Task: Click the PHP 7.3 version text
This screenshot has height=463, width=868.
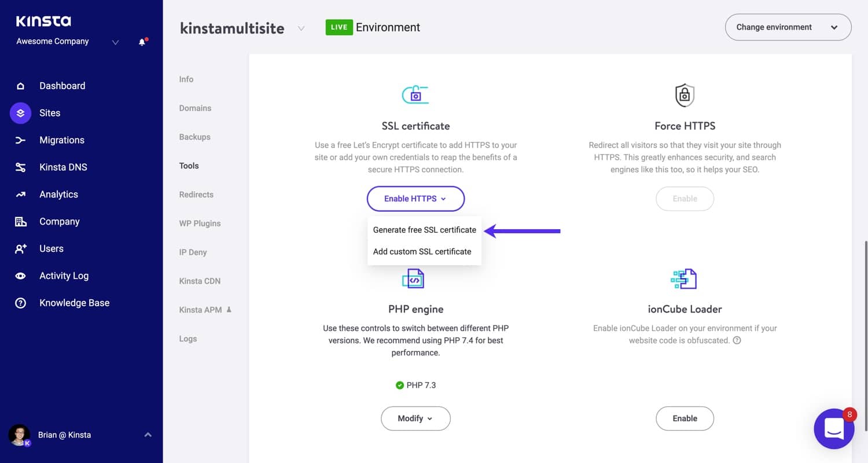Action: click(x=421, y=385)
